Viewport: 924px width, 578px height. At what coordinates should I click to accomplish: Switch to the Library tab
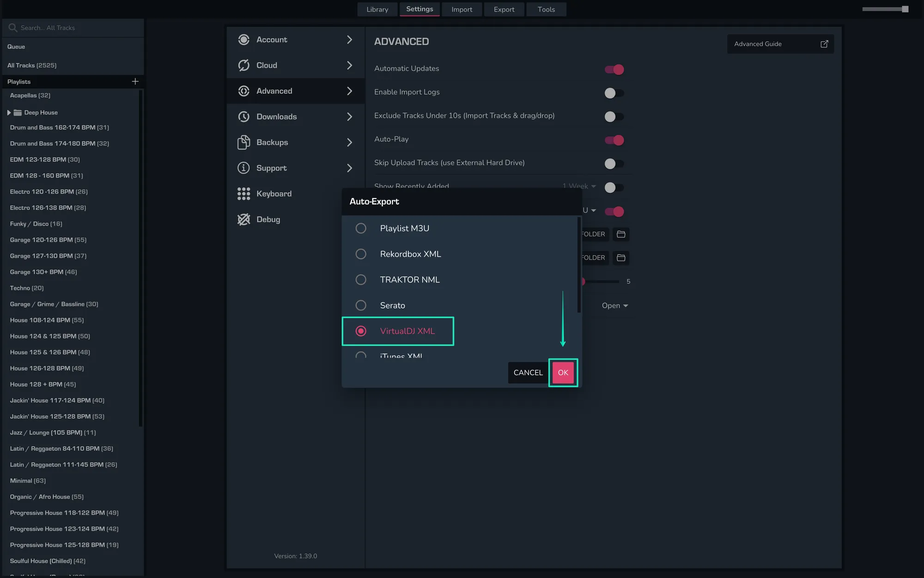377,9
